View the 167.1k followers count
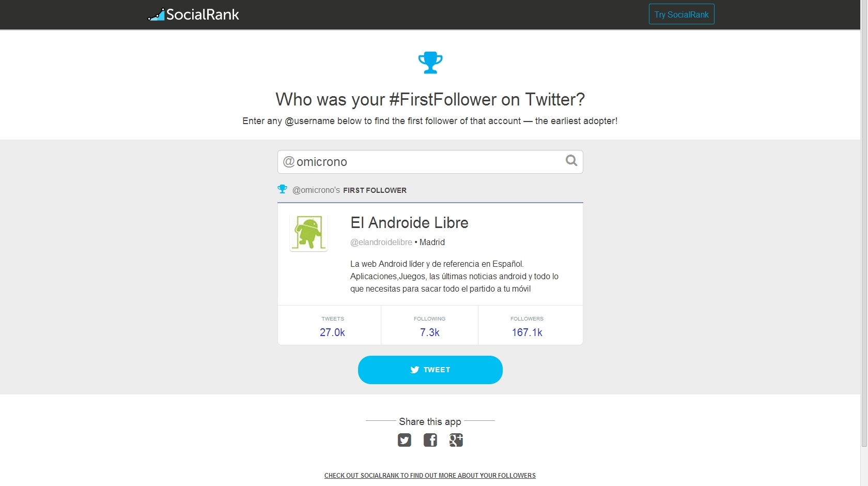 (x=527, y=332)
